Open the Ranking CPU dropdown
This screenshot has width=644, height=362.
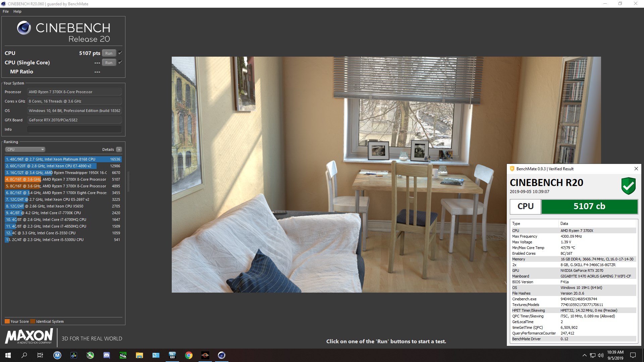(25, 149)
